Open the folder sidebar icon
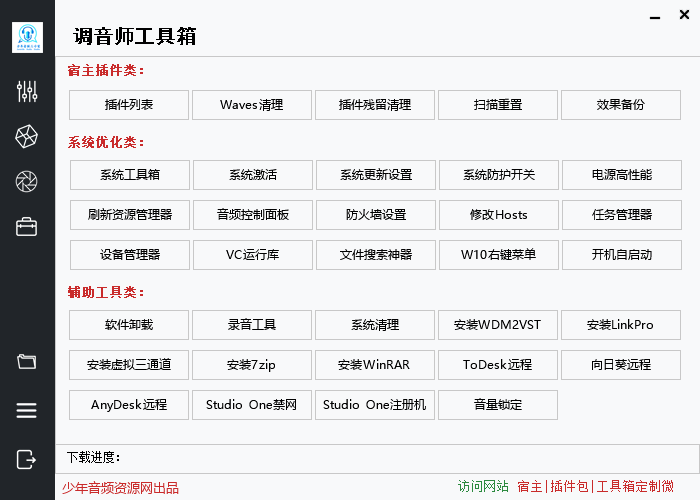 (27, 361)
